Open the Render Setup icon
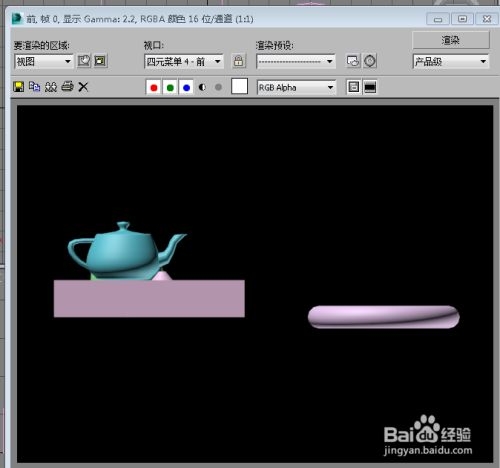The width and height of the screenshot is (500, 468). pos(353,61)
